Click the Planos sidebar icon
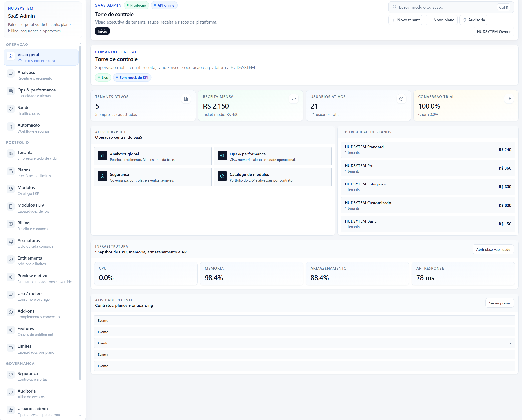 coord(11,171)
